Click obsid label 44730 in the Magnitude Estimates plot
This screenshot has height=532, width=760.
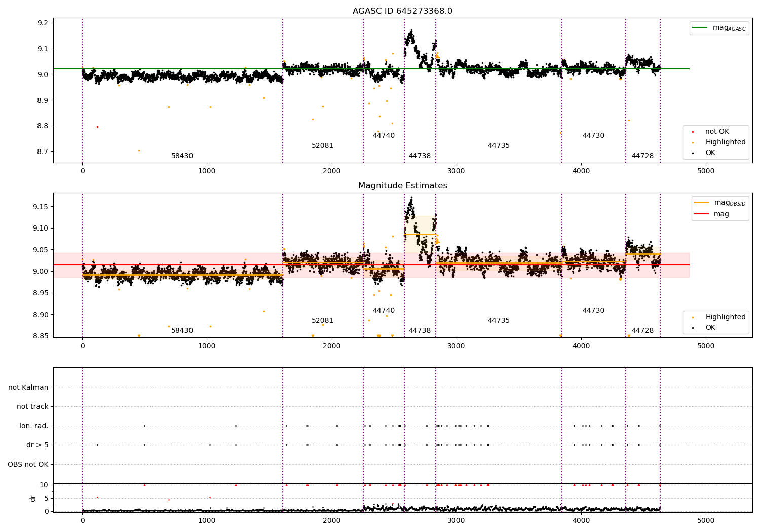(x=593, y=311)
